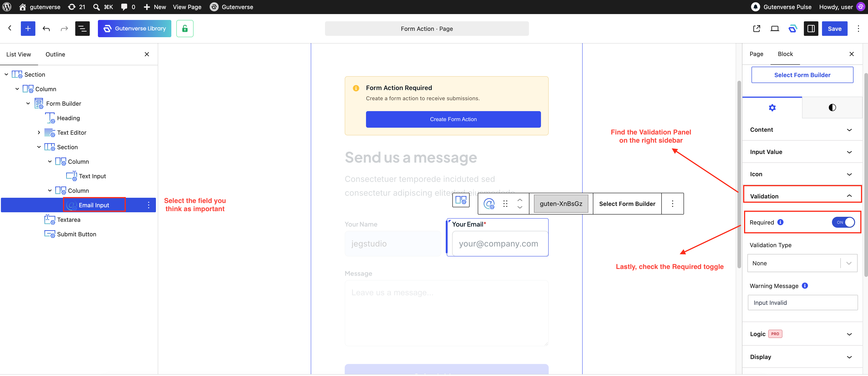Click the Warning Message input field
Screen dimensions: 868x376
[x=803, y=303]
